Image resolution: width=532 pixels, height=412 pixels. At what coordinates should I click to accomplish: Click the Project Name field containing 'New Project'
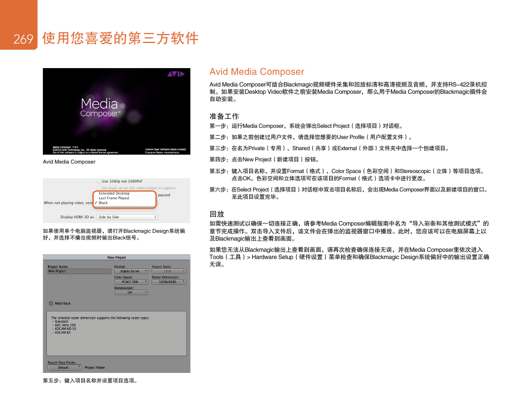79,271
